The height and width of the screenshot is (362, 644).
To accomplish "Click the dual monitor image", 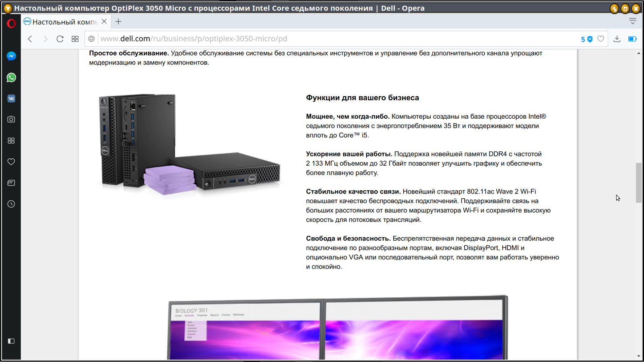I will pos(338,327).
